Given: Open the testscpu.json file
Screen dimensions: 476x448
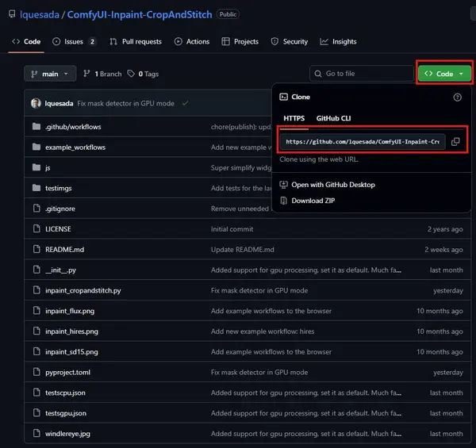Looking at the screenshot, I should click(65, 392).
